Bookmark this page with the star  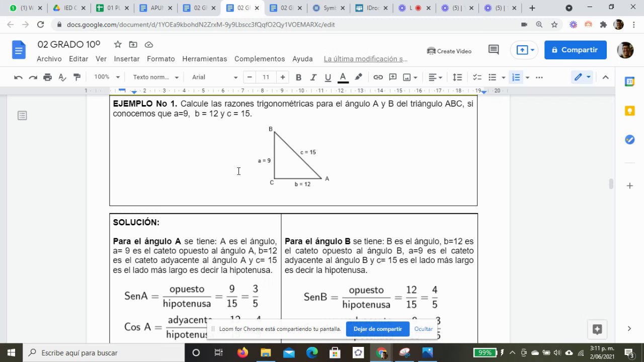click(x=554, y=24)
